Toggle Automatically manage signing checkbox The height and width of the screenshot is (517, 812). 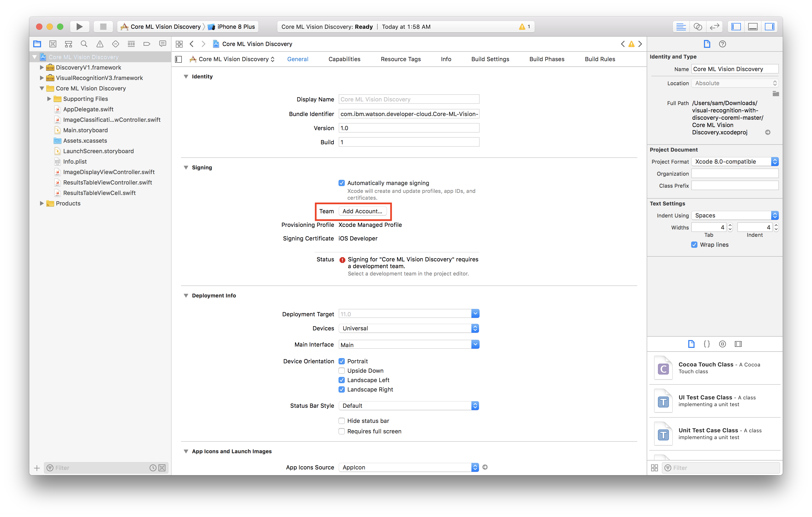[341, 182]
